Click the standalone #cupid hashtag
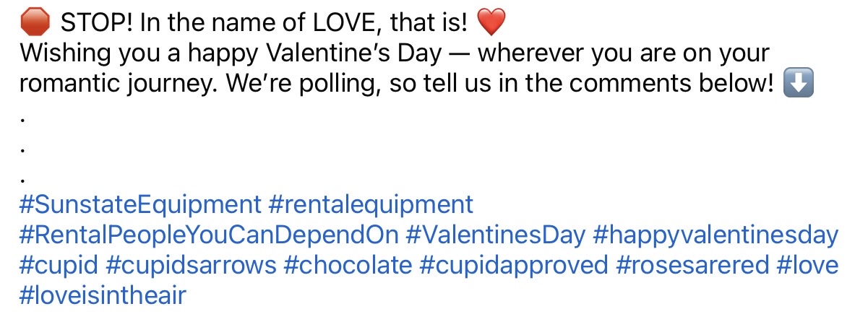 click(59, 266)
